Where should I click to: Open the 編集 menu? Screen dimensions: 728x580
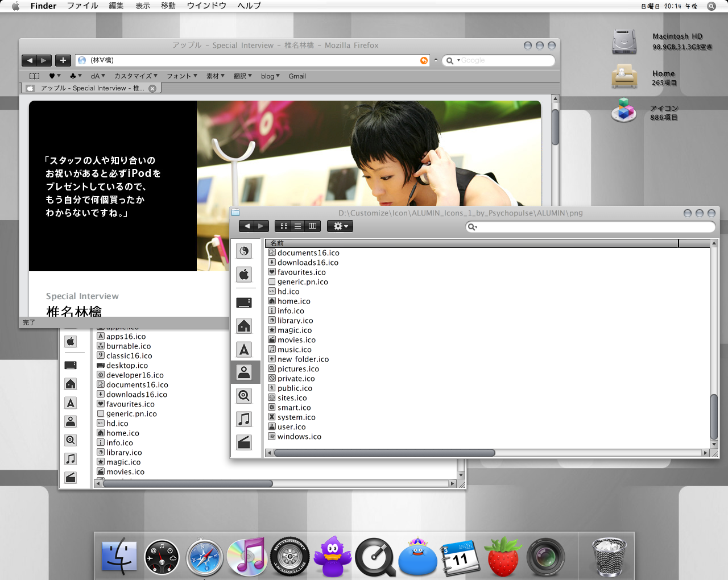pyautogui.click(x=116, y=6)
